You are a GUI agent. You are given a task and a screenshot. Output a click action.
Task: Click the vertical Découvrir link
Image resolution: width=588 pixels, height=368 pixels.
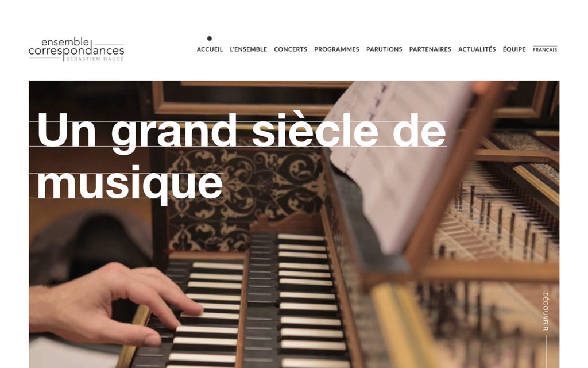pyautogui.click(x=546, y=311)
